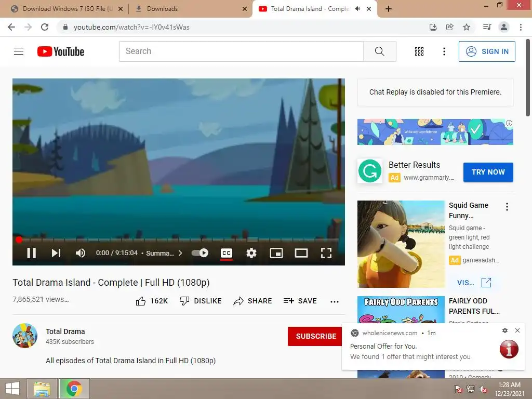Open Squid Game doll thumbnail

401,244
